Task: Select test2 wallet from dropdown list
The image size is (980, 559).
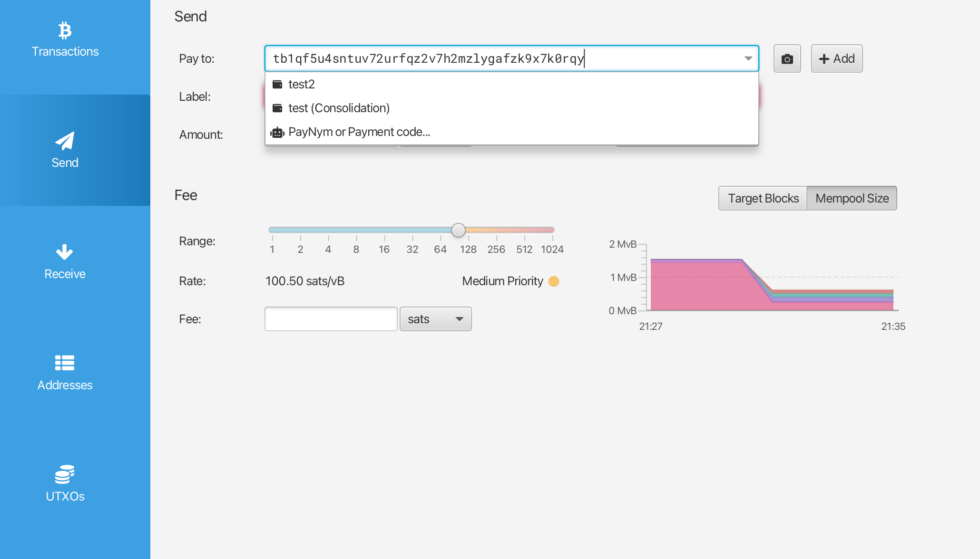Action: [302, 85]
